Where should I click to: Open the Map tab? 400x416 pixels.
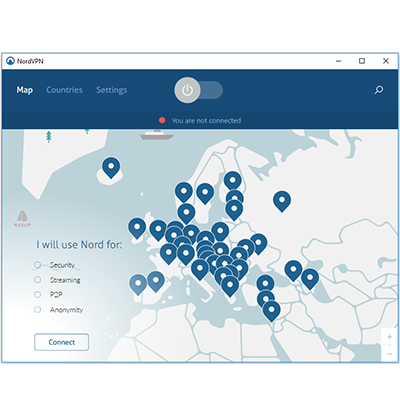[25, 90]
